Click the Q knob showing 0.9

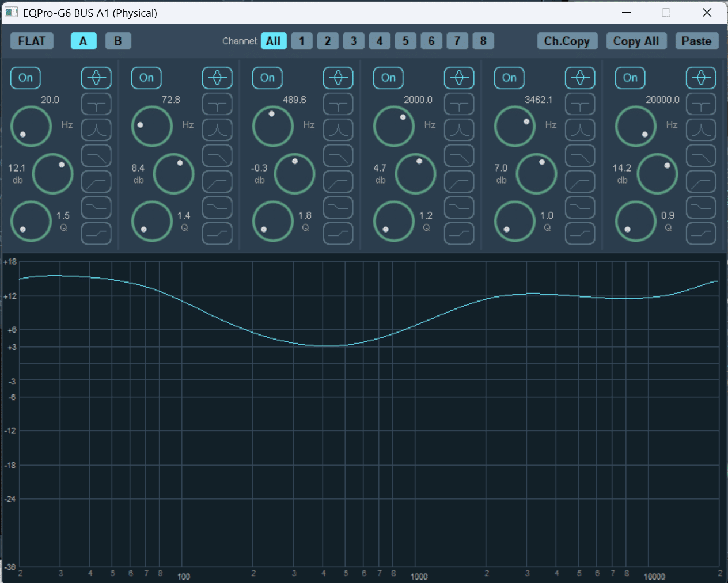click(636, 221)
